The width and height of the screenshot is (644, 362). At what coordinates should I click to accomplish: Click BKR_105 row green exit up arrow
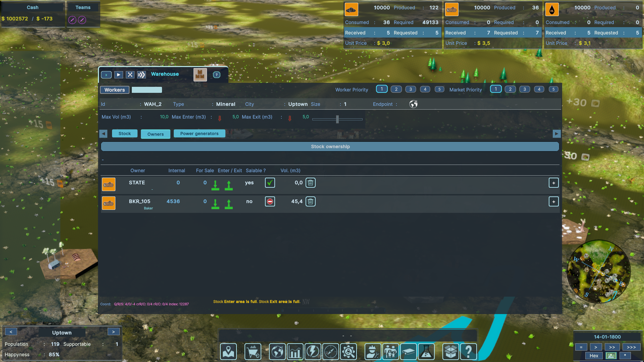click(x=229, y=204)
